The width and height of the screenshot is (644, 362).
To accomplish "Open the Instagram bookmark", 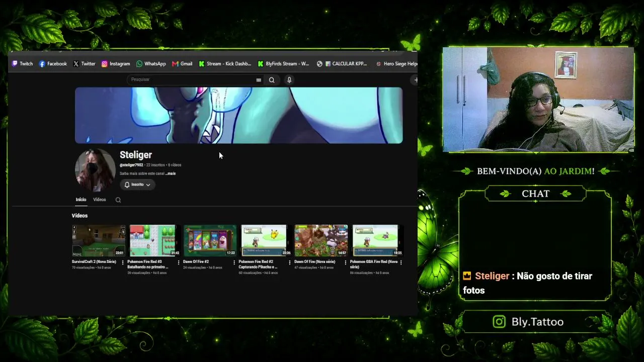I will pos(116,64).
